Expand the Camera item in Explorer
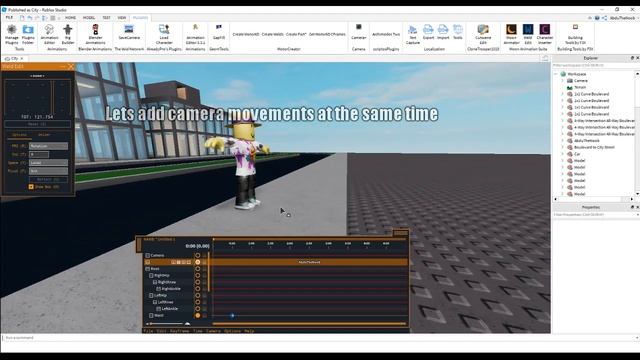This screenshot has height=360, width=640. tap(562, 80)
